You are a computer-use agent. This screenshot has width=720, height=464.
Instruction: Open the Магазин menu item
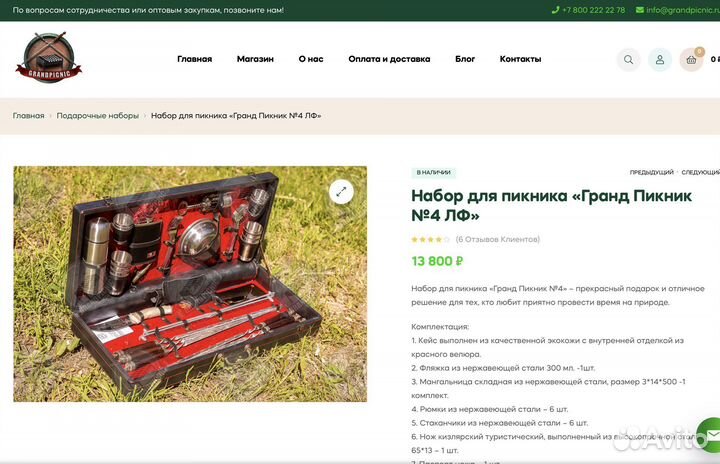(255, 59)
